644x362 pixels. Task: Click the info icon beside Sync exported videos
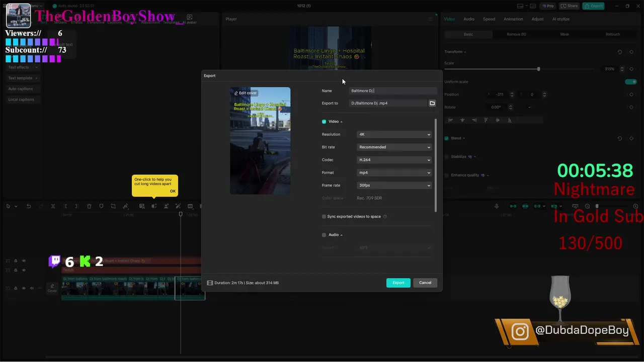coord(385,217)
